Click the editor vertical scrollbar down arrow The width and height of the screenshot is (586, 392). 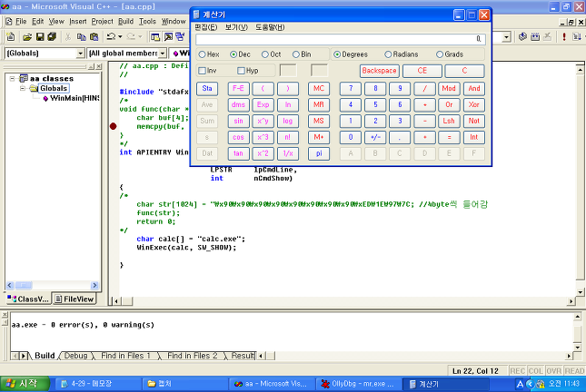[x=580, y=292]
